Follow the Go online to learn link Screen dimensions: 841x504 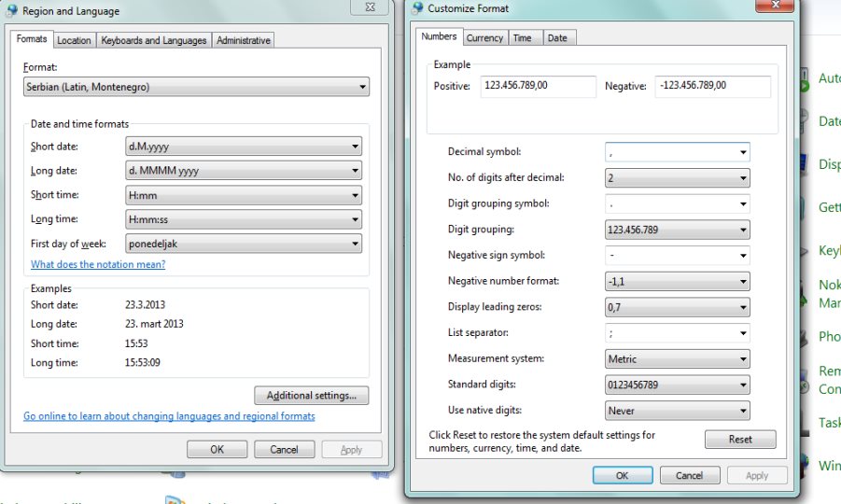pyautogui.click(x=170, y=416)
